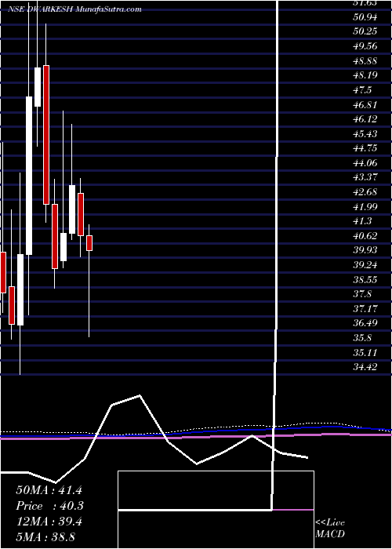The image size is (392, 549).
Task: Click the 48.88 price axis label
Action: tap(365, 61)
